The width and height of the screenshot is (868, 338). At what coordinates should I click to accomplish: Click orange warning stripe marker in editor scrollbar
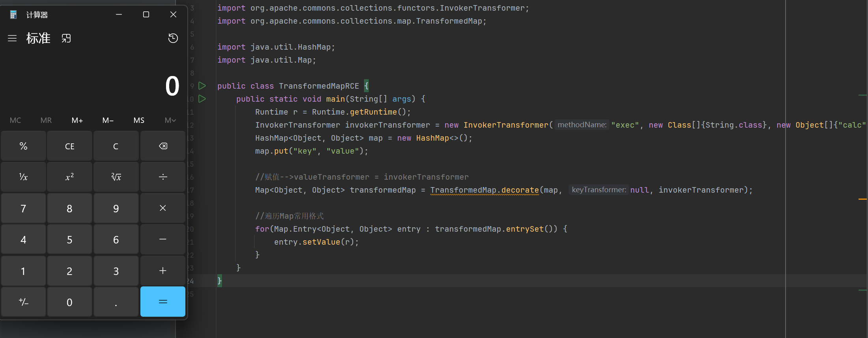click(x=862, y=199)
